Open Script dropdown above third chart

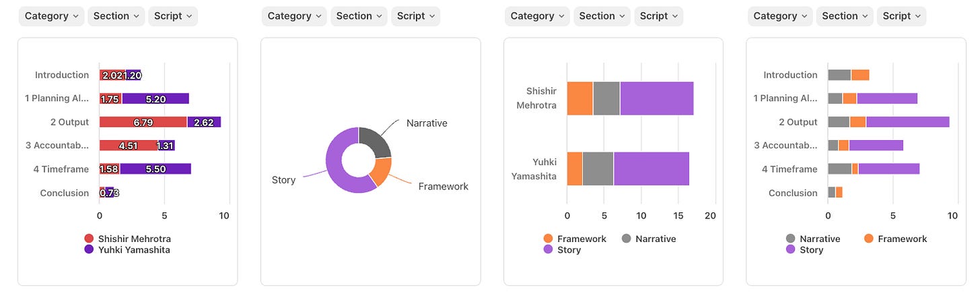tap(658, 16)
